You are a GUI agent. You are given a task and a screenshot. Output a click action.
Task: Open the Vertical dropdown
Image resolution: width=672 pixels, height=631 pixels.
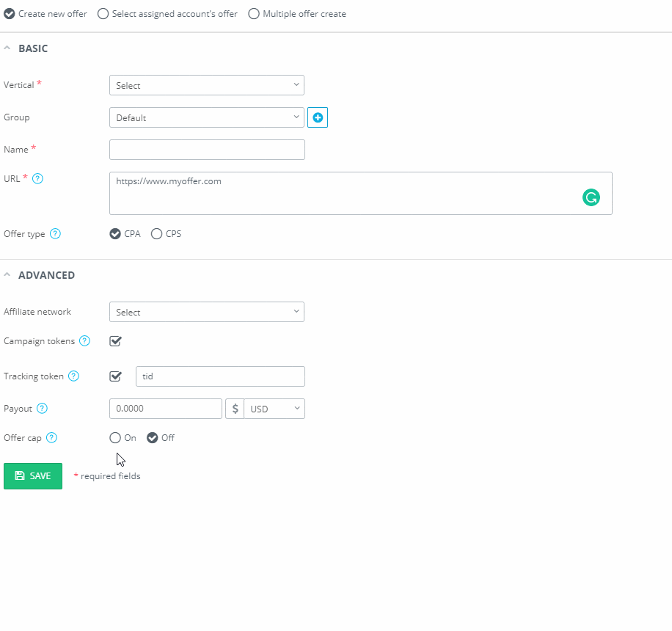(x=207, y=85)
